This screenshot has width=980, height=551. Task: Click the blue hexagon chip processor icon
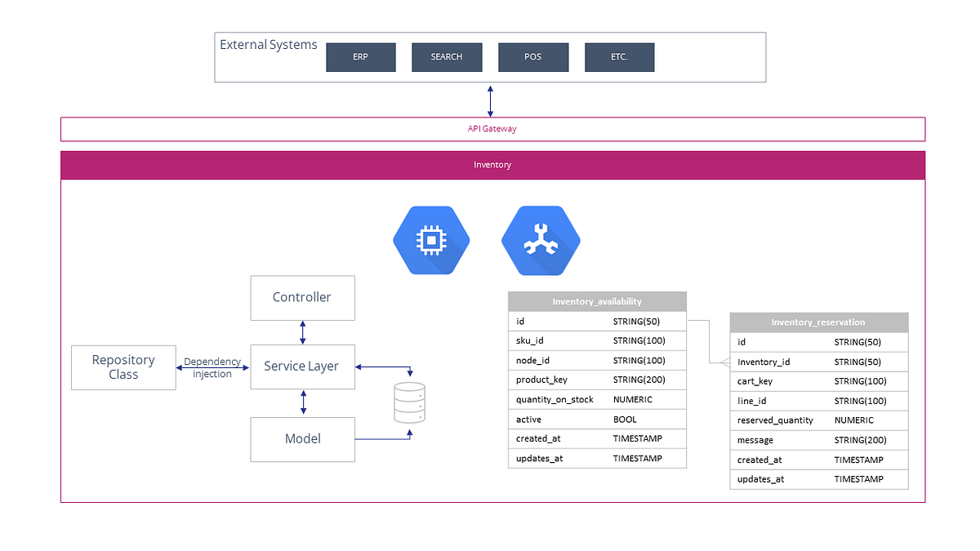(x=432, y=240)
